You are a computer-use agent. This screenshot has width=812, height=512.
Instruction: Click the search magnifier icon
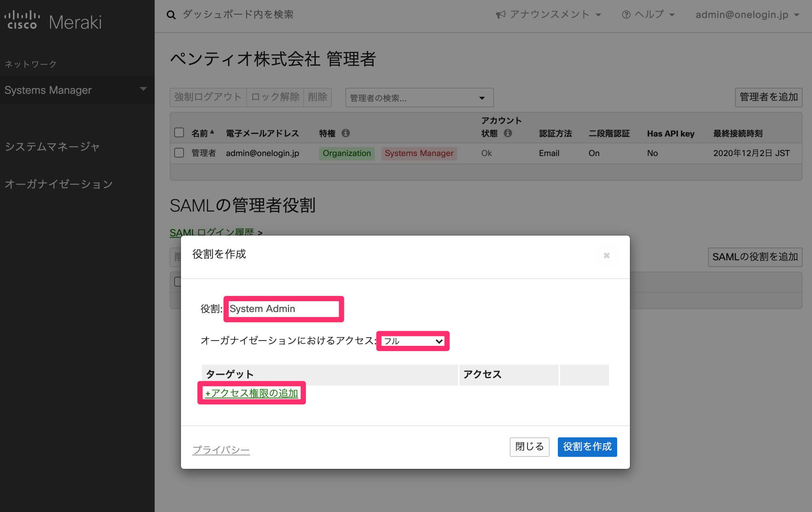(x=171, y=15)
